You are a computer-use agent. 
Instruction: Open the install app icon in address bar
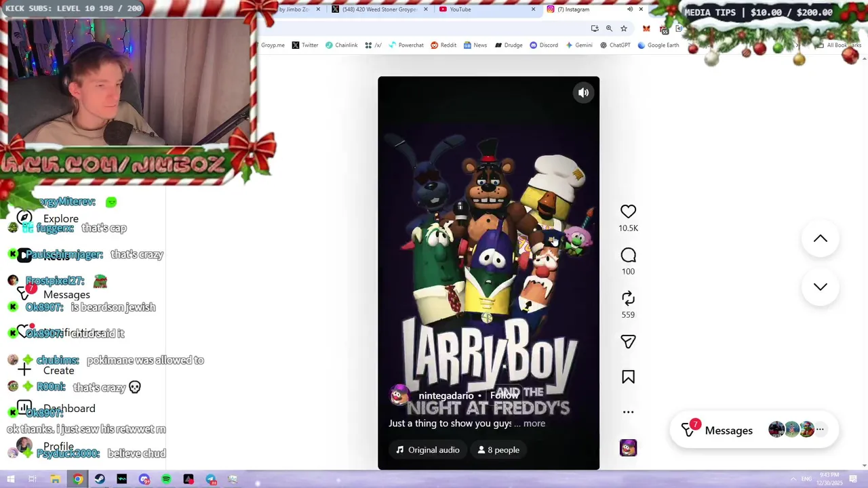[x=595, y=28]
